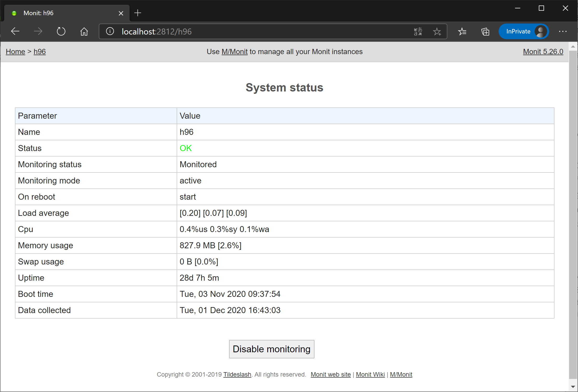This screenshot has height=392, width=578.
Task: Add this page to favorites
Action: click(437, 31)
